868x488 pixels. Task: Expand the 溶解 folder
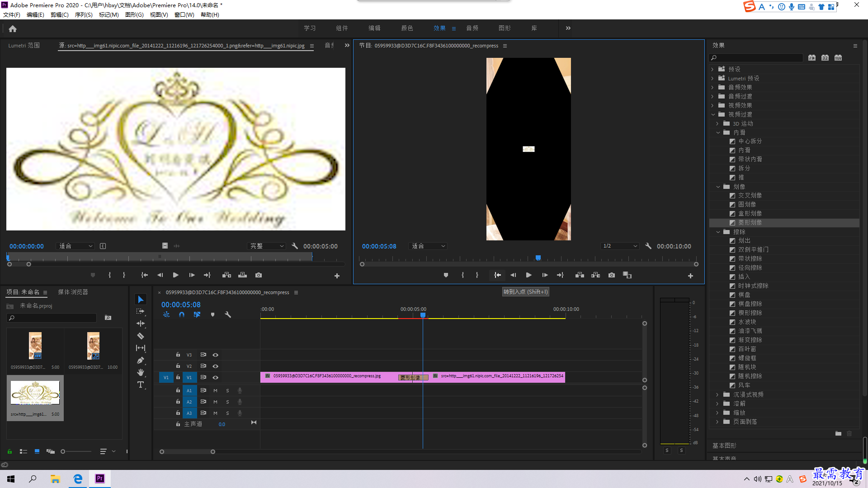pyautogui.click(x=718, y=404)
